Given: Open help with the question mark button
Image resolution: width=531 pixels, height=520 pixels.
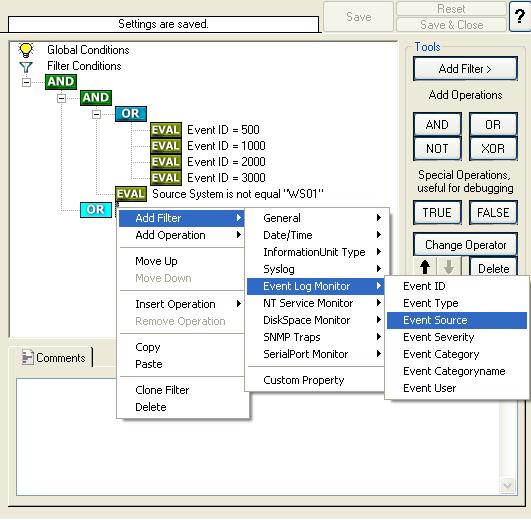Looking at the screenshot, I should coord(520,16).
